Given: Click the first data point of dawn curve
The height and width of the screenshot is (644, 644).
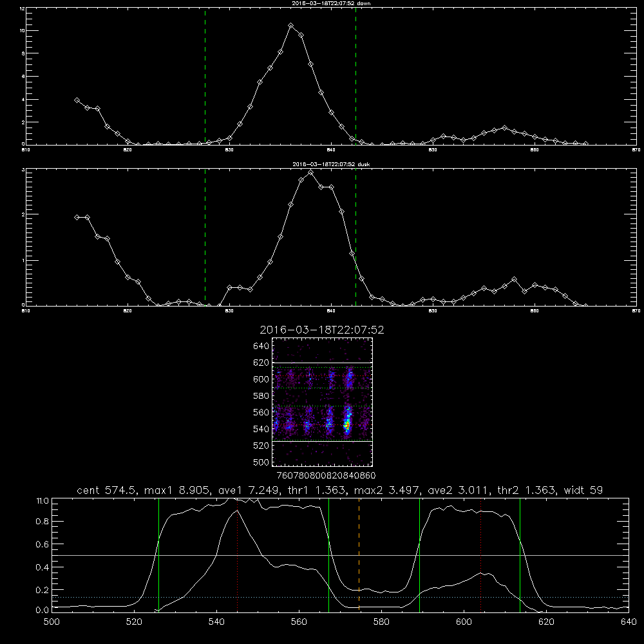Looking at the screenshot, I should pyautogui.click(x=77, y=100).
